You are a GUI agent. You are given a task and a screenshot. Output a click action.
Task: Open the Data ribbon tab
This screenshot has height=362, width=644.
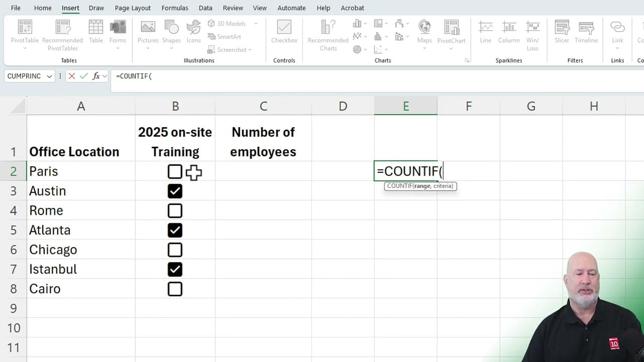pyautogui.click(x=205, y=8)
